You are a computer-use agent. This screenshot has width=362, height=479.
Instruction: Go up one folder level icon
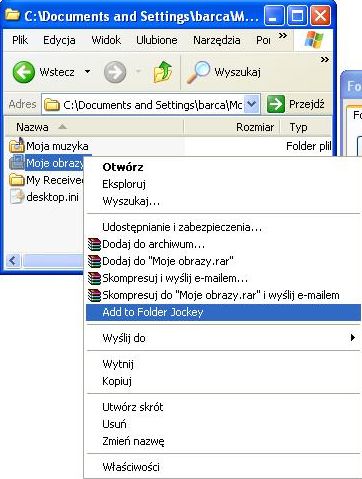tap(163, 72)
